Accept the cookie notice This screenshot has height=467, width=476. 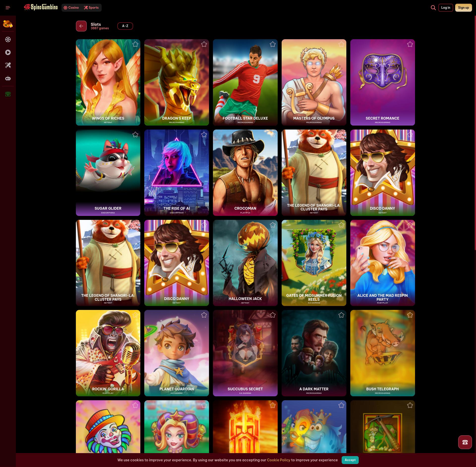350,460
